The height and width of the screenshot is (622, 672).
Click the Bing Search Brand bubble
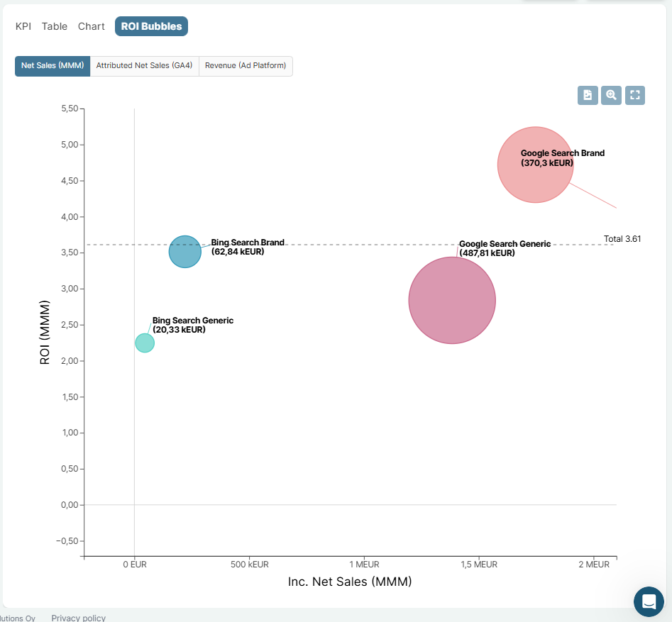(x=184, y=252)
